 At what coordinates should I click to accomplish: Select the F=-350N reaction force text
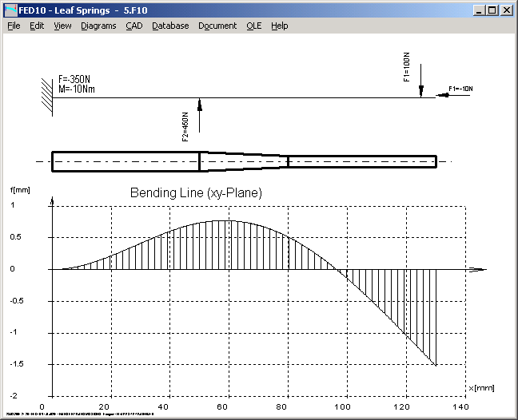coord(74,79)
